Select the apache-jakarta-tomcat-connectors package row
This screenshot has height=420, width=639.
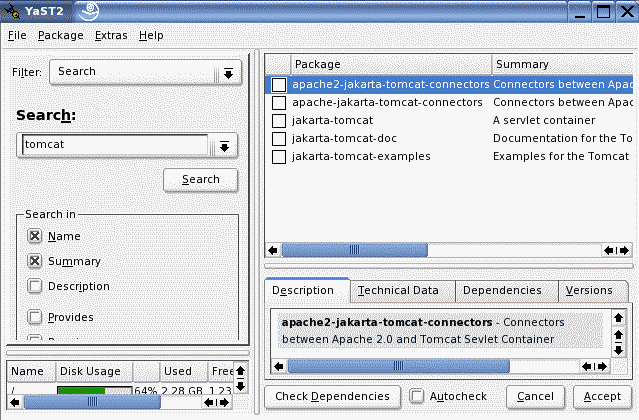coord(449,103)
